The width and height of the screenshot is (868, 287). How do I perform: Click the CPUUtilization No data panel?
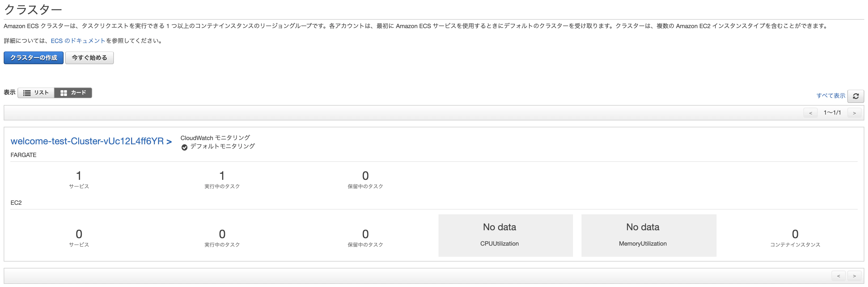coord(505,235)
